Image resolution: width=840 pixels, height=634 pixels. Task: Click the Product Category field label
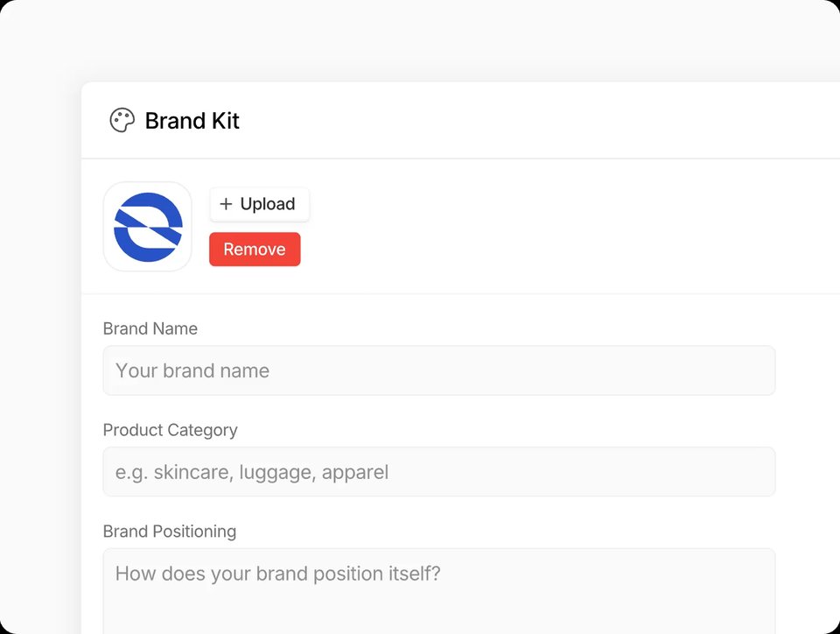pyautogui.click(x=170, y=431)
